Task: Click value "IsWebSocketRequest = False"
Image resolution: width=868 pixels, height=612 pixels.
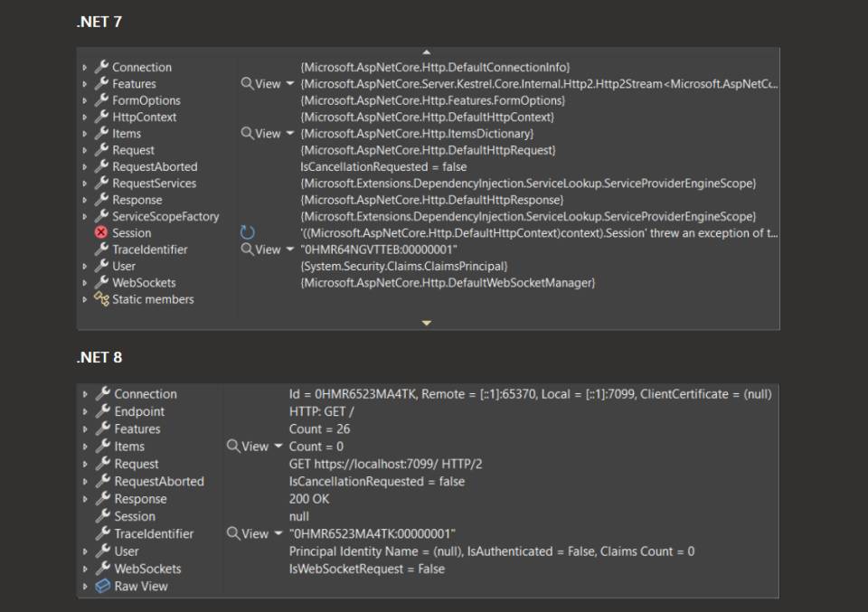Action: 366,569
